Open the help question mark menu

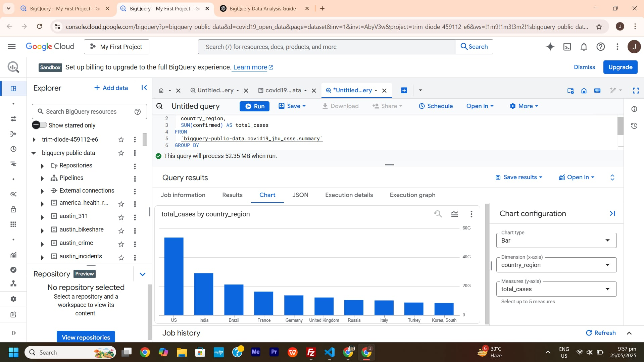click(601, 47)
